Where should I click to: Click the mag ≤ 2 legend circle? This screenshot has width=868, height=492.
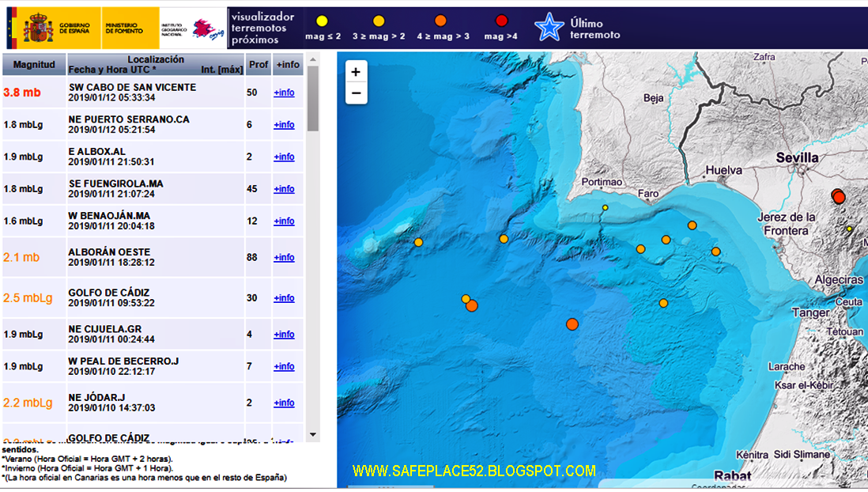[322, 21]
